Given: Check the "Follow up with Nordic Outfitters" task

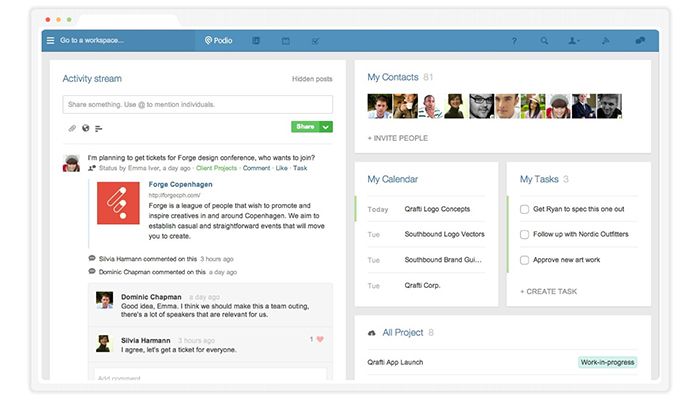Looking at the screenshot, I should pos(524,235).
